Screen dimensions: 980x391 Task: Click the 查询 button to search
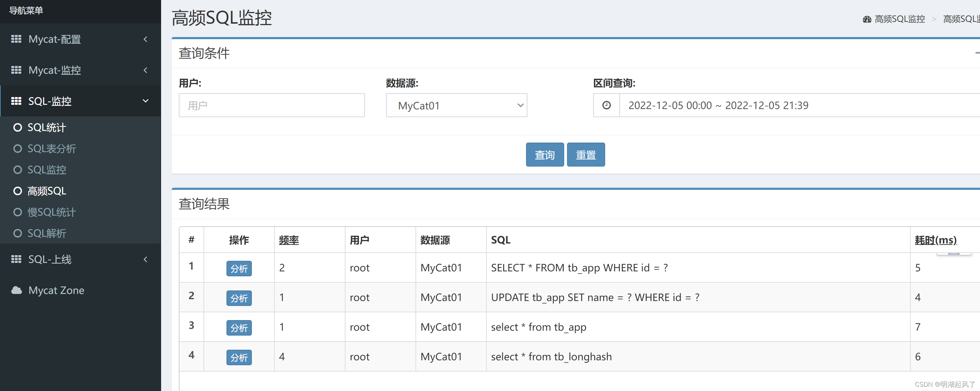pyautogui.click(x=544, y=154)
